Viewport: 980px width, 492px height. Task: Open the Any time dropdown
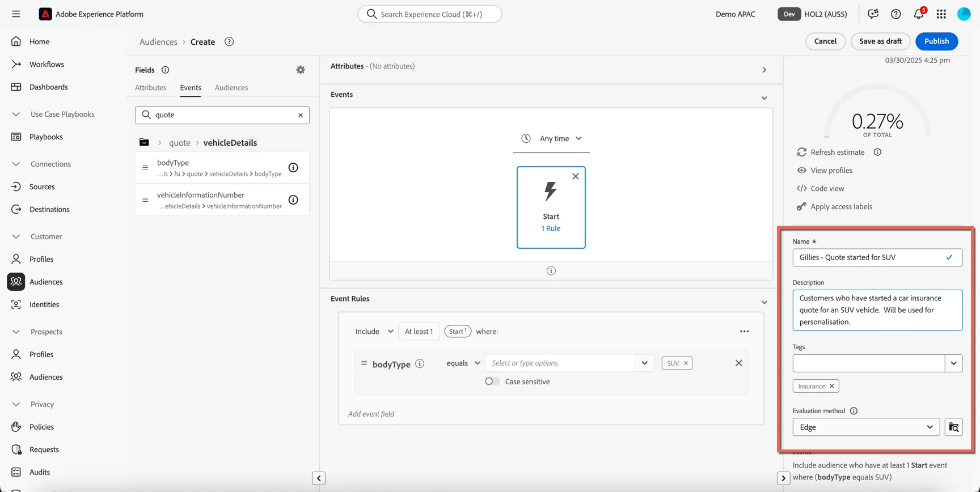[551, 138]
